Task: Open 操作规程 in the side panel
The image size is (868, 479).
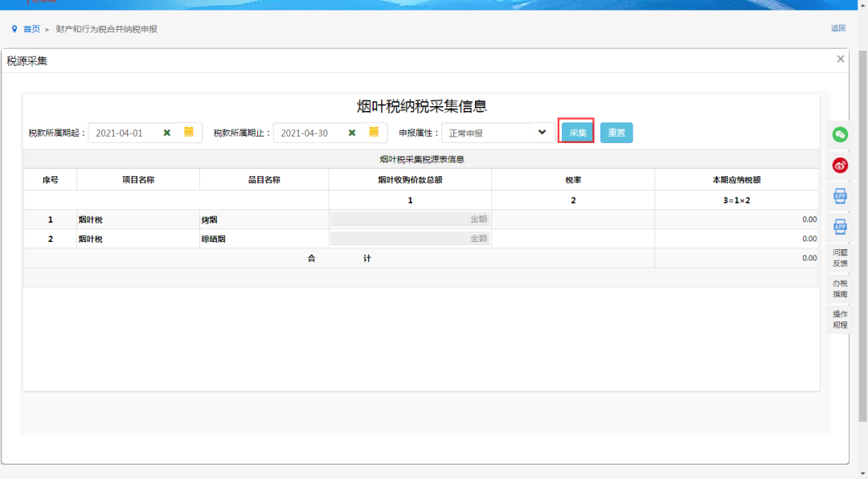Action: click(x=840, y=320)
